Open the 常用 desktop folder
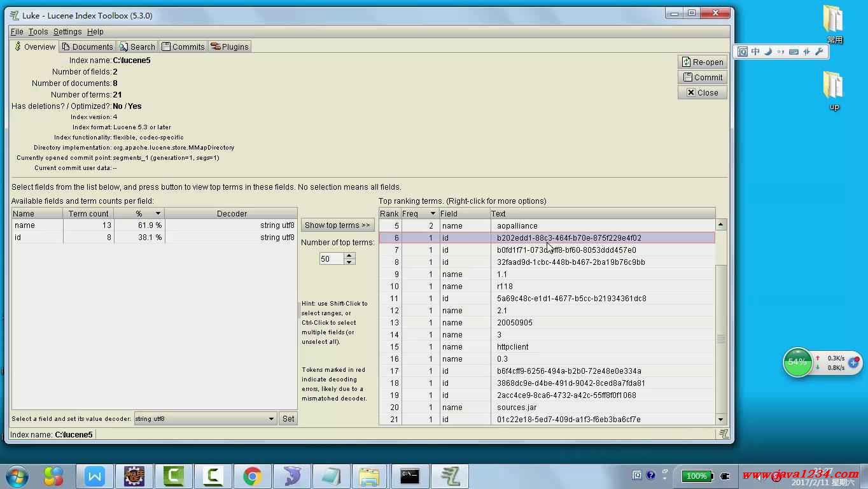Screen dimensions: 868x489 pos(834,24)
